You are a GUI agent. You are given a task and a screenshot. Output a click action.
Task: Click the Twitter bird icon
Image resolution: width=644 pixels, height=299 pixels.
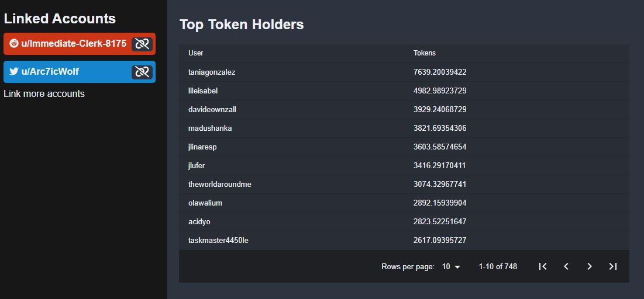click(x=14, y=71)
